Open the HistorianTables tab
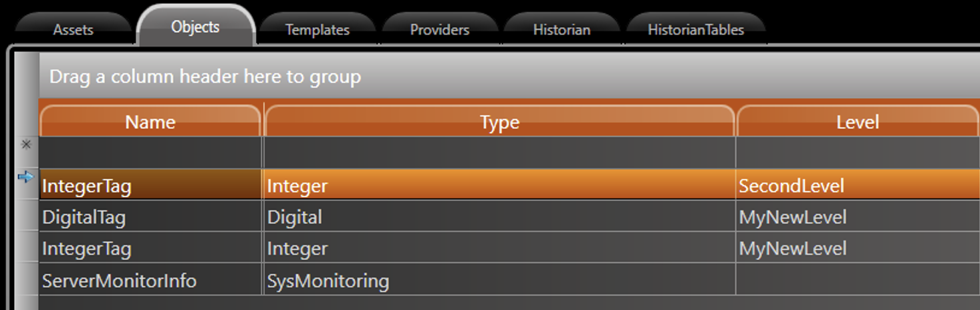 [695, 30]
